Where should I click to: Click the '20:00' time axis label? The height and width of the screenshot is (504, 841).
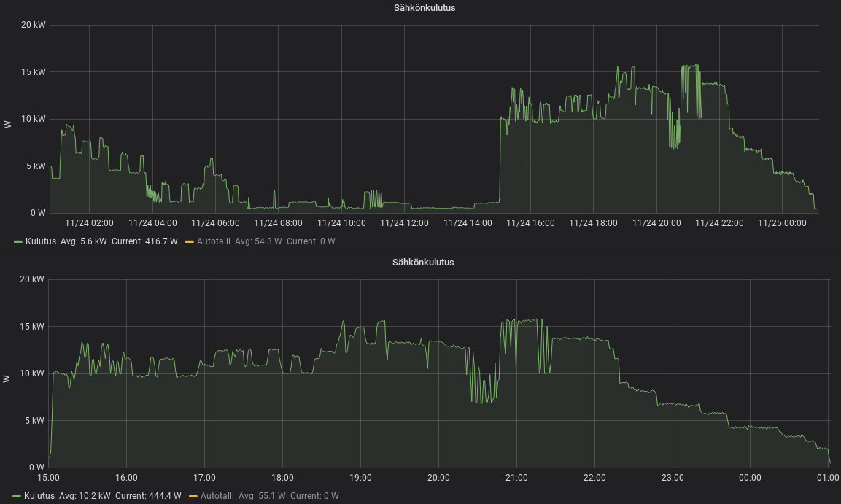click(439, 478)
